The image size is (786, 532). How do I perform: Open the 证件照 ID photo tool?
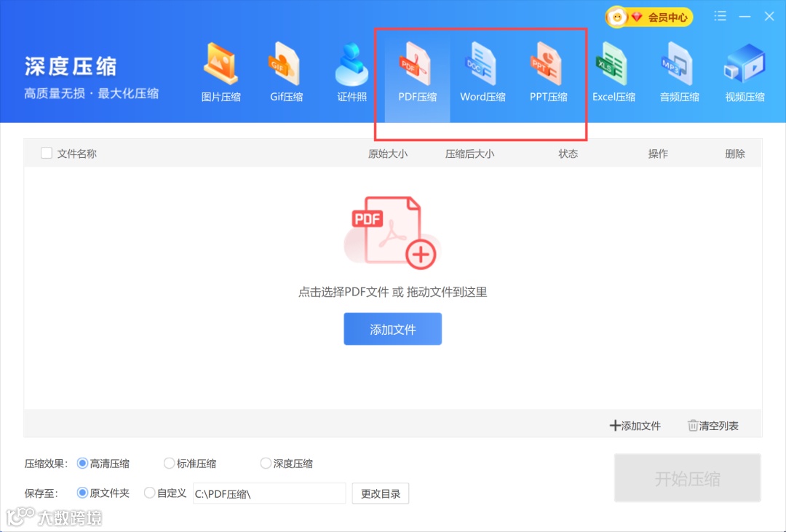click(352, 72)
